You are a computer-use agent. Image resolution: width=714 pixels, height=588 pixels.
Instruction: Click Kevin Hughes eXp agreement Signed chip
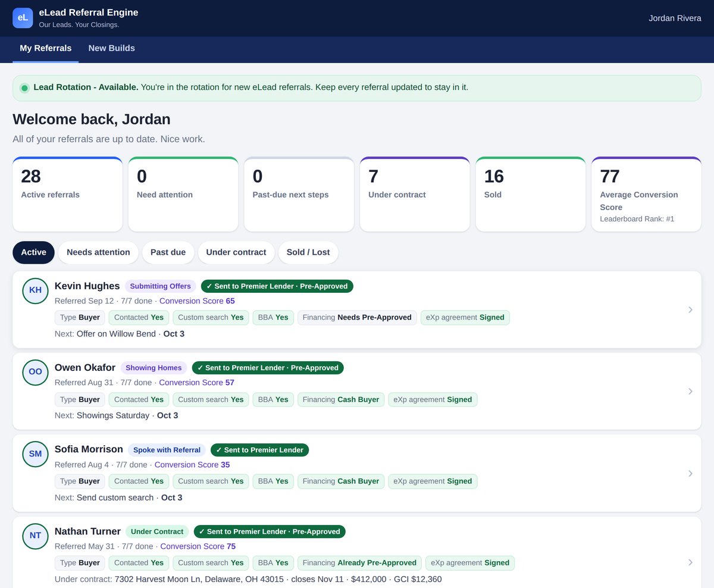coord(465,318)
